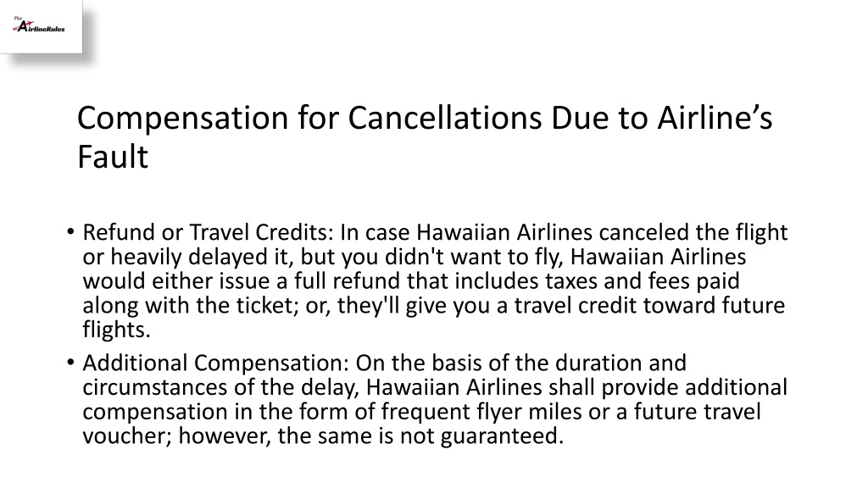The image size is (868, 488).
Task: Click the second bullet point marker
Action: coord(70,363)
